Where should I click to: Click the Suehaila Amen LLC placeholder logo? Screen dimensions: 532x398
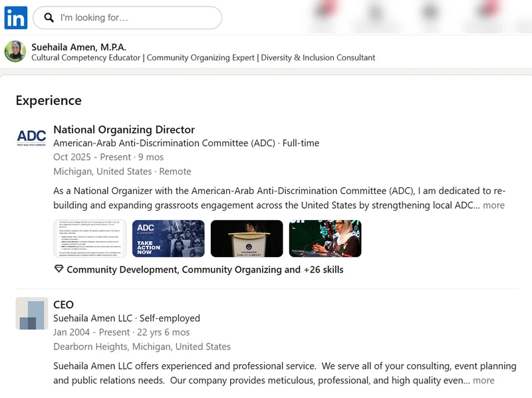coord(32,314)
